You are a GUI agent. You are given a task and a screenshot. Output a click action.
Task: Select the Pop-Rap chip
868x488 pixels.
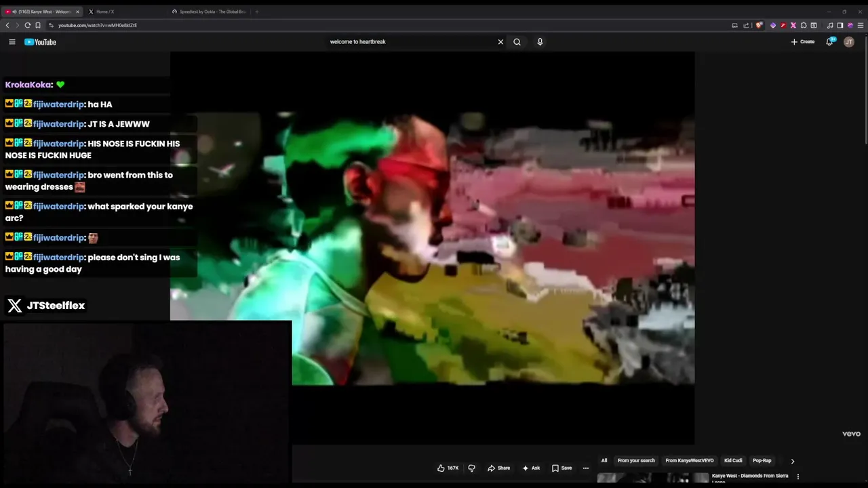point(762,461)
